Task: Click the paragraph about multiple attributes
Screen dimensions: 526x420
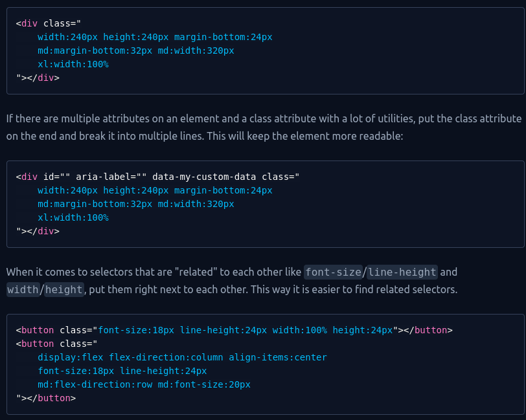Action: [x=264, y=127]
